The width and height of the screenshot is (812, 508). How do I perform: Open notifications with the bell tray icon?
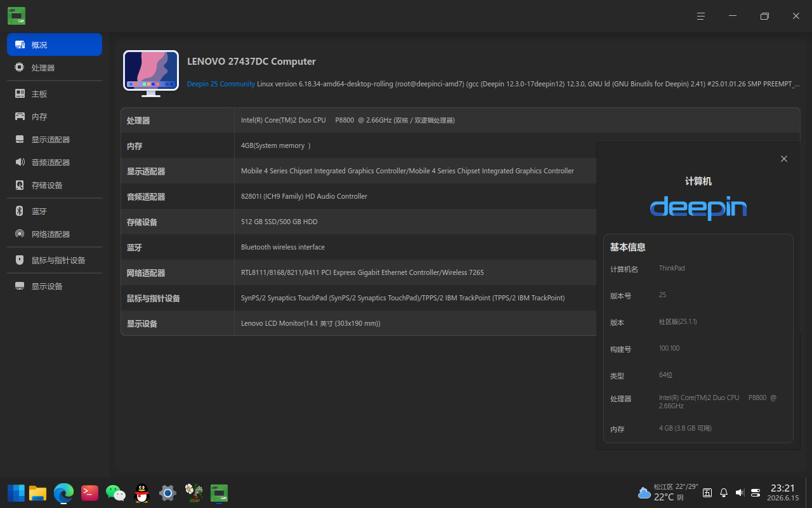[723, 492]
